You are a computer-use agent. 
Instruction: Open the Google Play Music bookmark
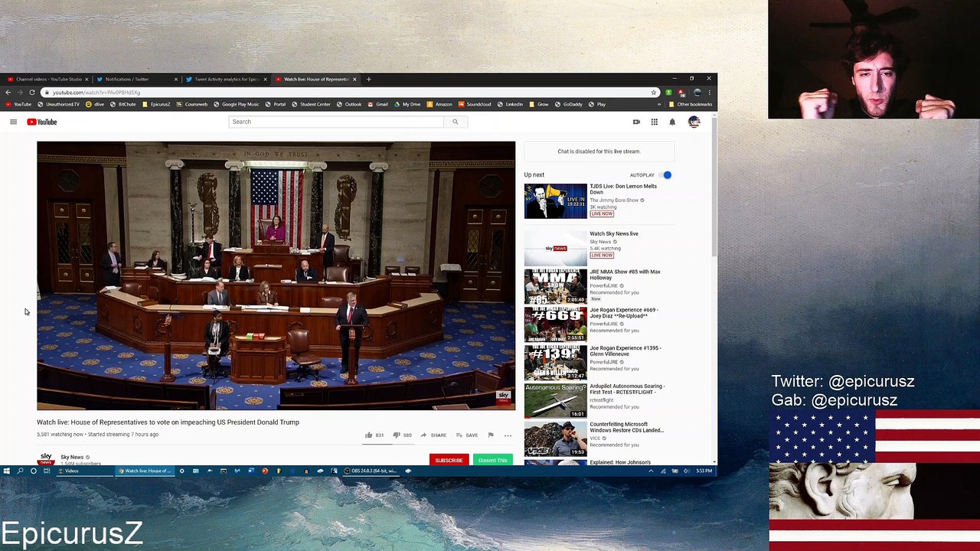click(x=237, y=104)
